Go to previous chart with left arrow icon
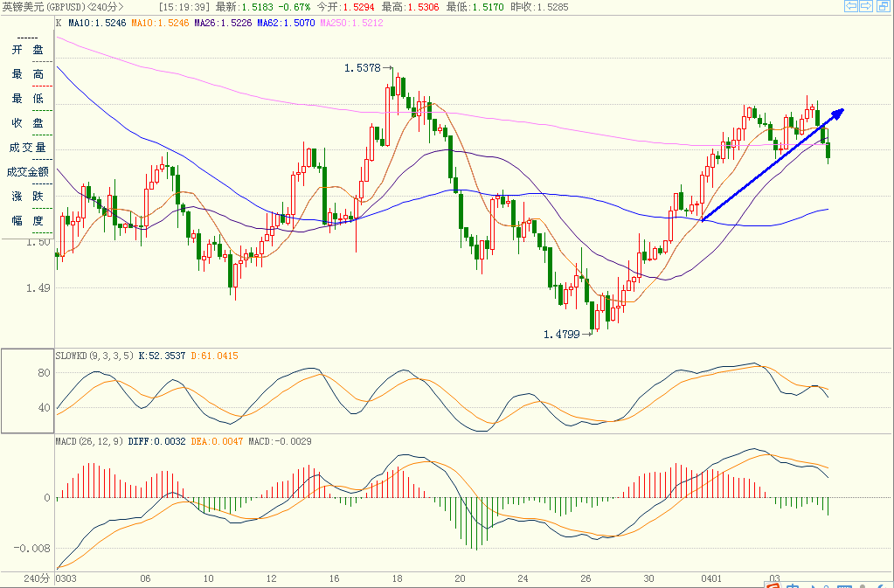The image size is (894, 588). 850,6
